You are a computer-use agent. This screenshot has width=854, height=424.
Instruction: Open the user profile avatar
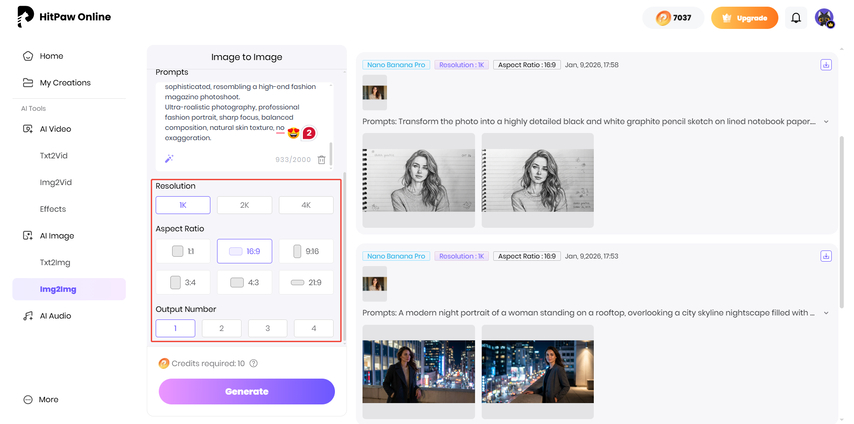point(824,18)
